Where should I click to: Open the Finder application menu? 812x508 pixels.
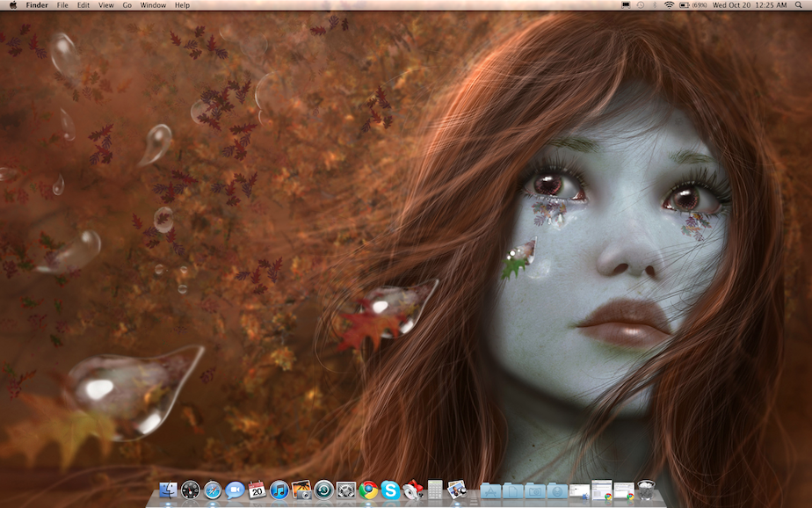coord(37,5)
